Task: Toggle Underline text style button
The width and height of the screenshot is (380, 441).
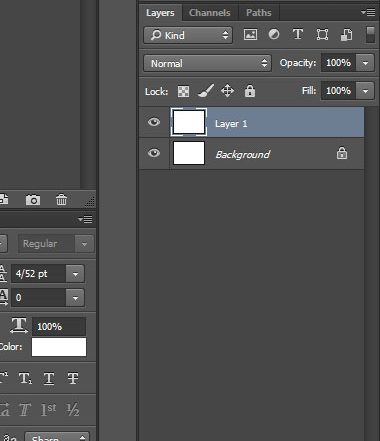Action: (49, 379)
